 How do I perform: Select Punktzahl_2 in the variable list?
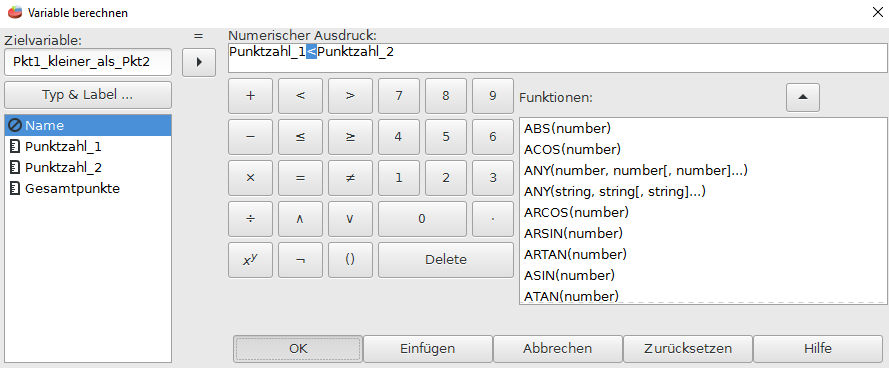click(88, 167)
